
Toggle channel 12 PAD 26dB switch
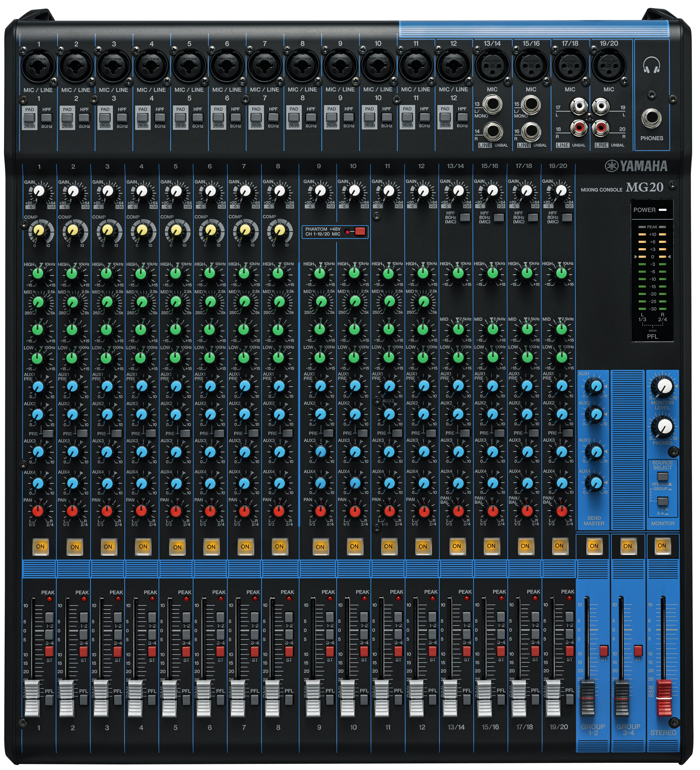[445, 117]
